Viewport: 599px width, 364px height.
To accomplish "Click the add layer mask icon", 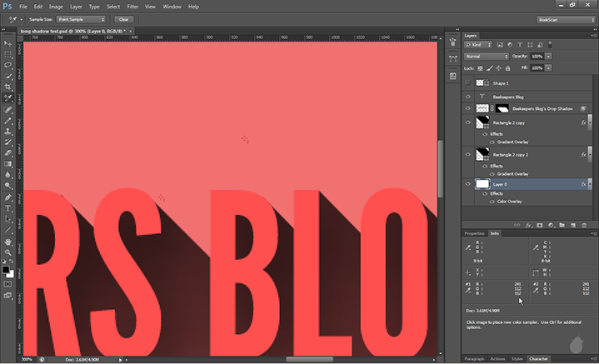I will [x=539, y=225].
